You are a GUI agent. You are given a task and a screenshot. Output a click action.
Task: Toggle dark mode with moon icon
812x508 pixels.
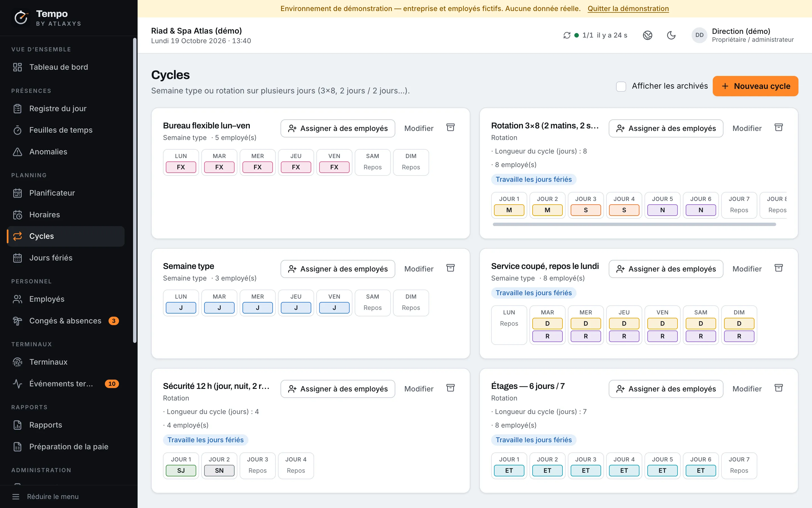[x=671, y=35]
